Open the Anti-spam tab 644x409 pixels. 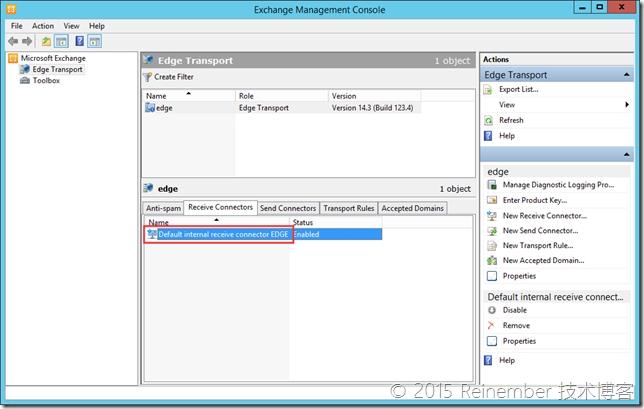click(x=163, y=208)
